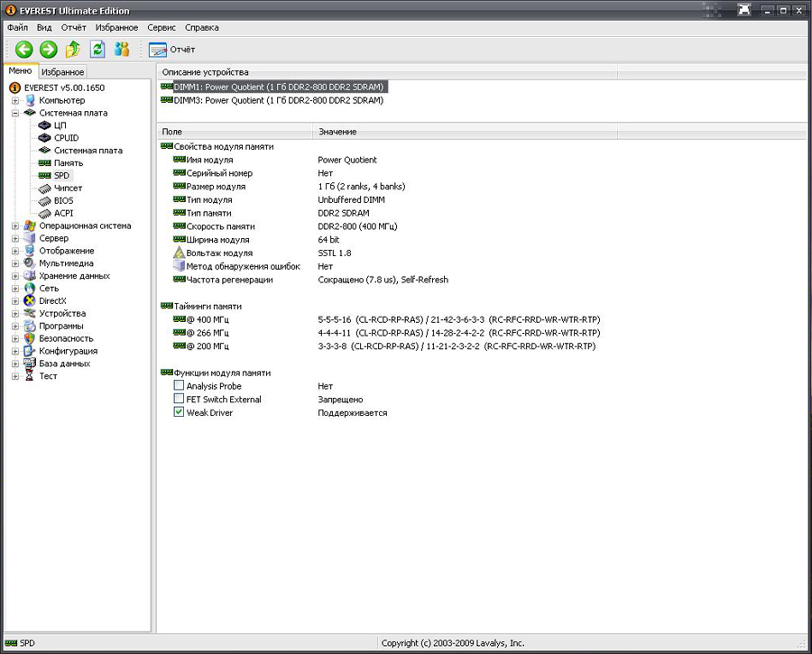Click the Программы node icon
Screen dimensions: 812x654
[x=30, y=326]
